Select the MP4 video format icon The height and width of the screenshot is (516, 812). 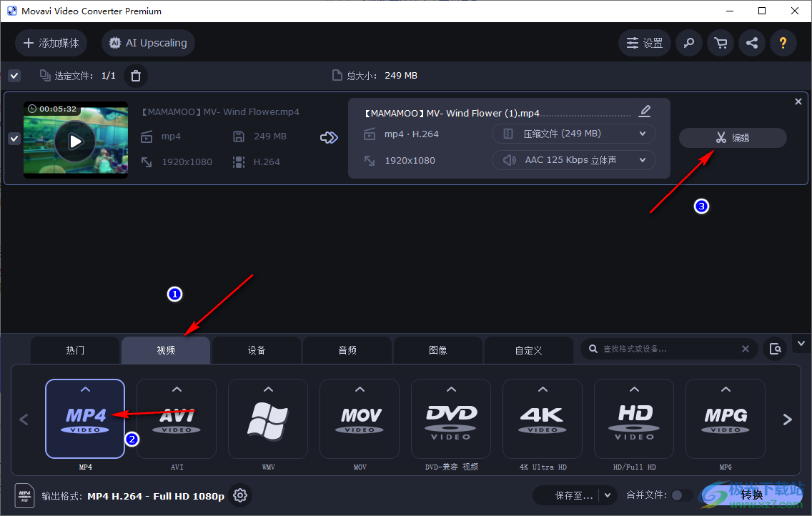point(86,419)
